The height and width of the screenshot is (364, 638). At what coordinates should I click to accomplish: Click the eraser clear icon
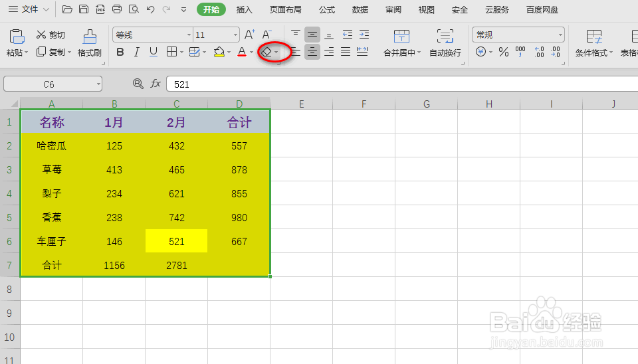pos(266,52)
